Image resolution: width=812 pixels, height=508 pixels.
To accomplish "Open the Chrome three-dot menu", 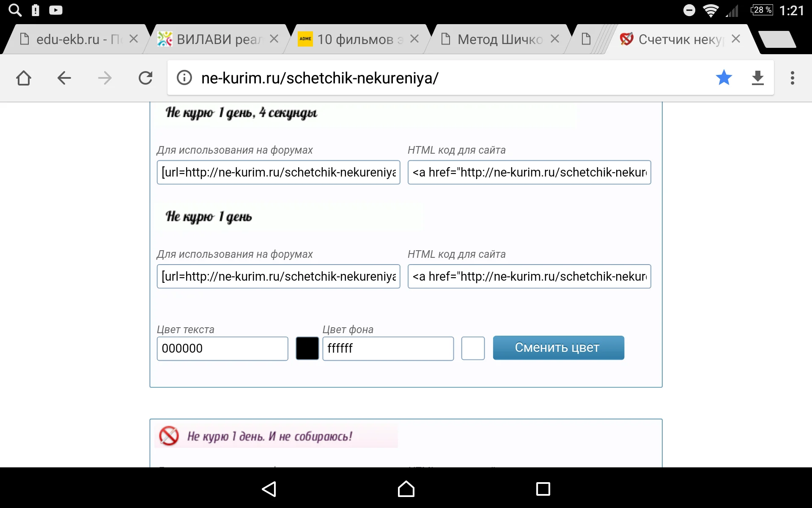I will pos(793,78).
